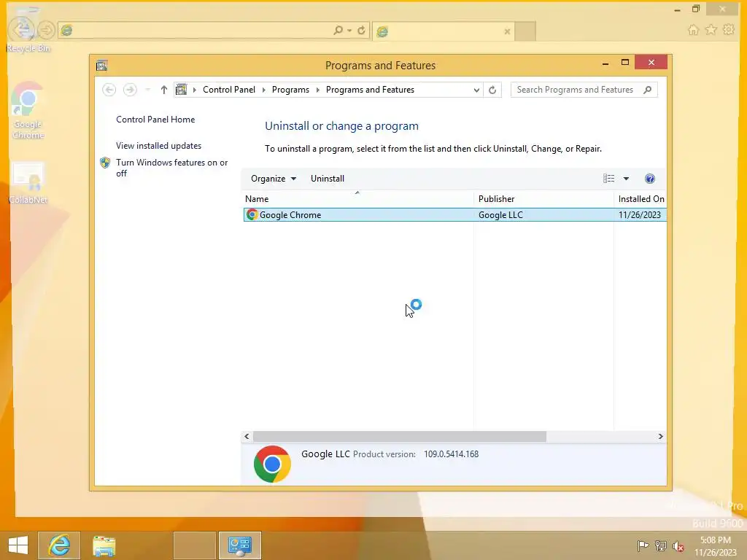Viewport: 747px width, 560px height.
Task: Click Google LLC publisher cell
Action: click(500, 215)
